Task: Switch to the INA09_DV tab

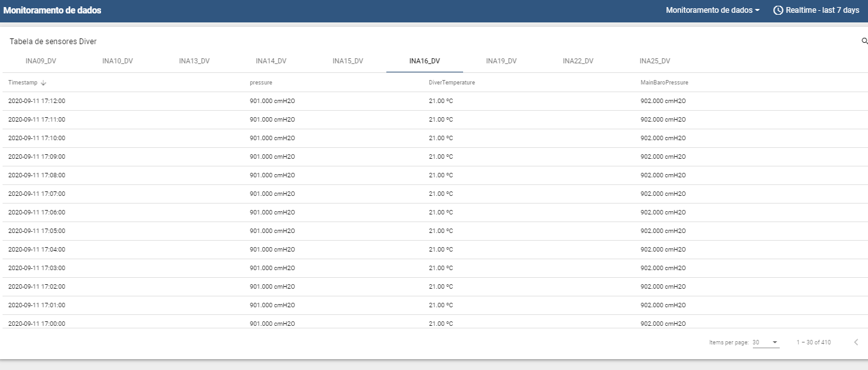Action: 41,61
